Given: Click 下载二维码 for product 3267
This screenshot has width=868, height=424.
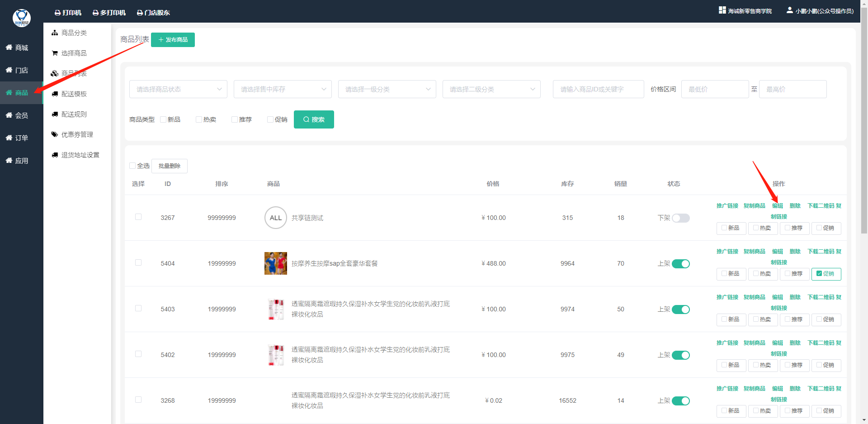Looking at the screenshot, I should [821, 206].
